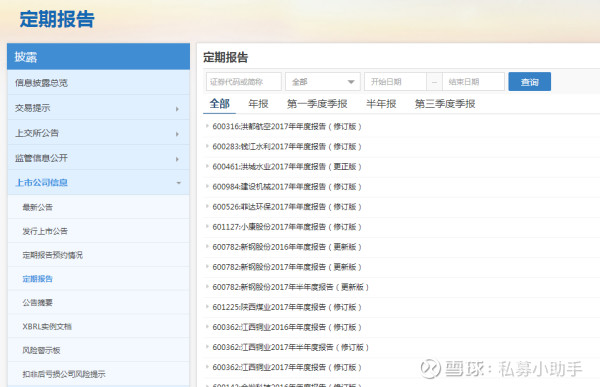Switch to the 半年报 tab

381,104
